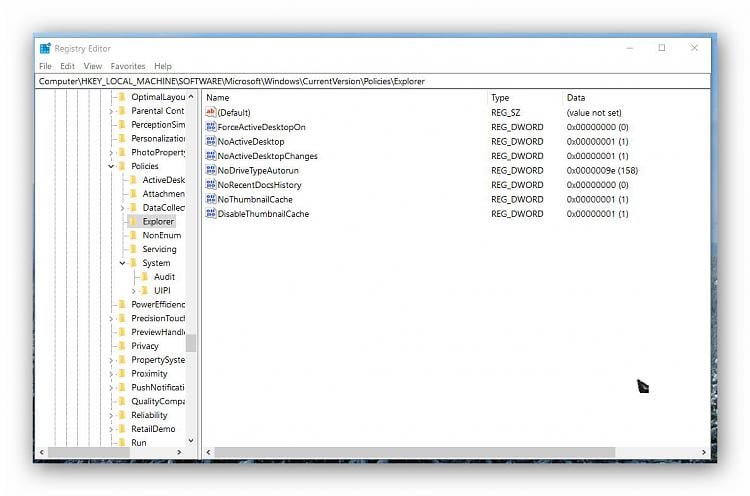Click the Explorer folder icon

(x=133, y=221)
